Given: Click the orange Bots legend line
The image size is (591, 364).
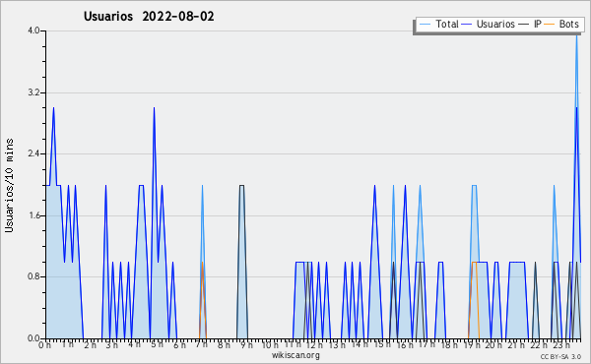Looking at the screenshot, I should [550, 25].
